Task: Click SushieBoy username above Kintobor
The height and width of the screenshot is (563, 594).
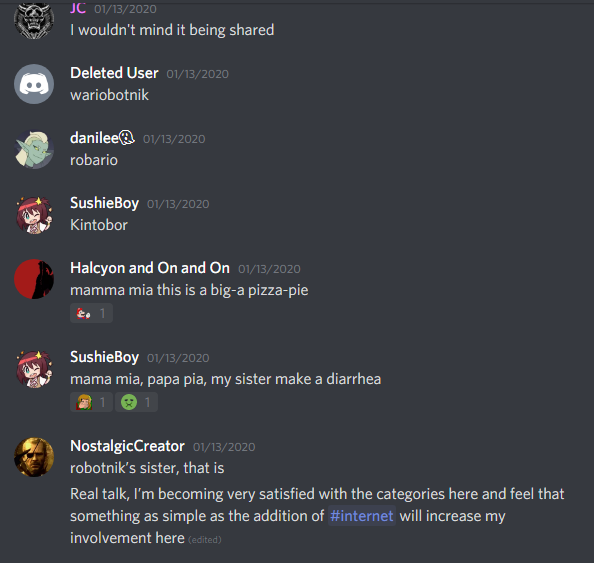Action: tap(105, 203)
